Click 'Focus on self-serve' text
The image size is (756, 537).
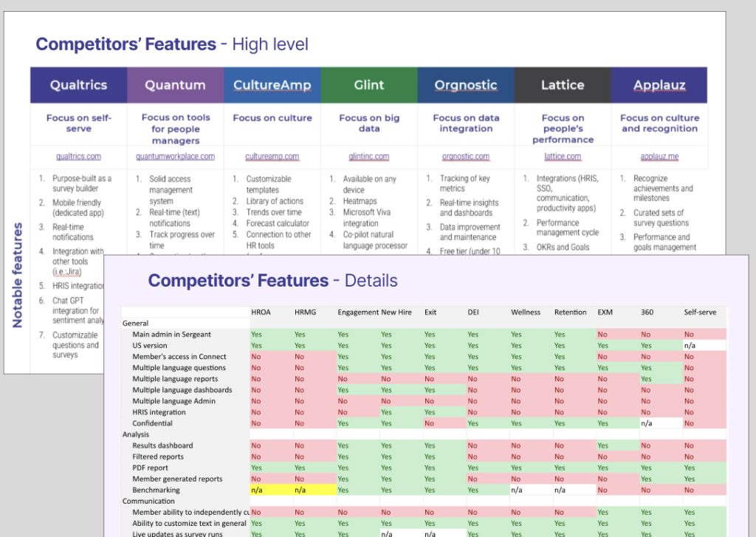pos(78,123)
